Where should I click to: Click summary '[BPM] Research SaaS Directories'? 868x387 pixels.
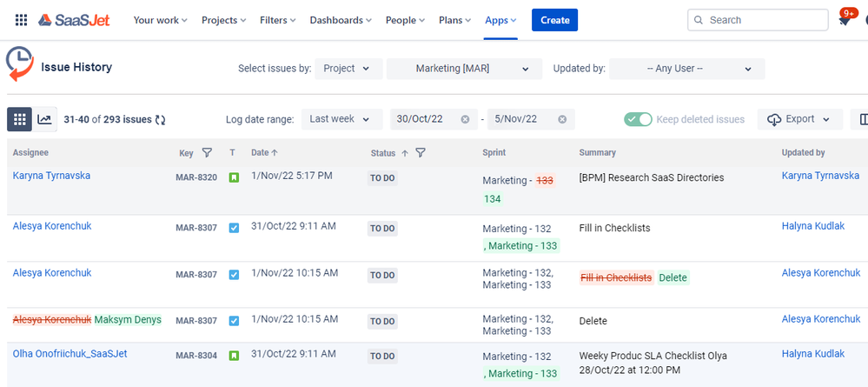652,178
